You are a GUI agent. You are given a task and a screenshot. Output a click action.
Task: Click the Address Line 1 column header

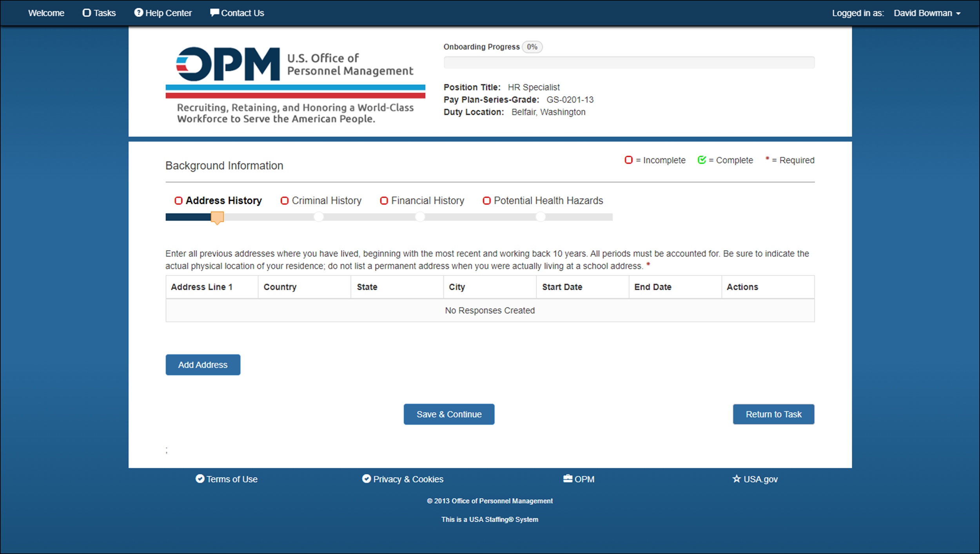212,287
